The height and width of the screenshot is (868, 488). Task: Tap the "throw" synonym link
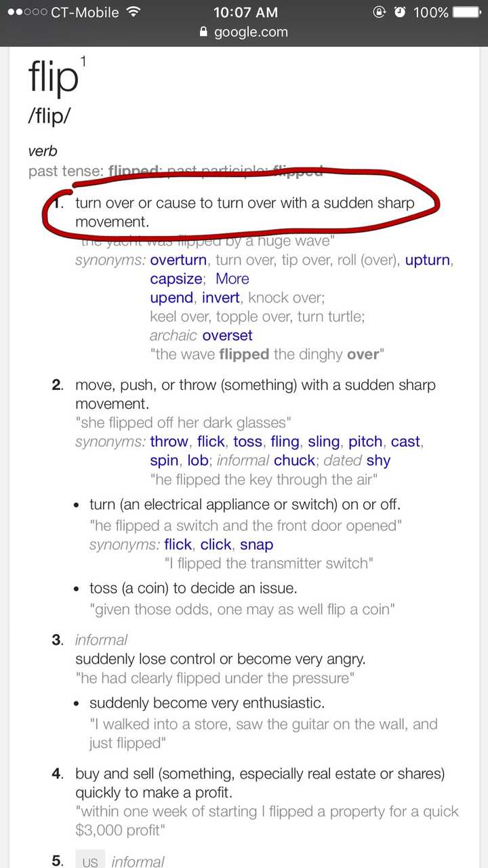169,441
